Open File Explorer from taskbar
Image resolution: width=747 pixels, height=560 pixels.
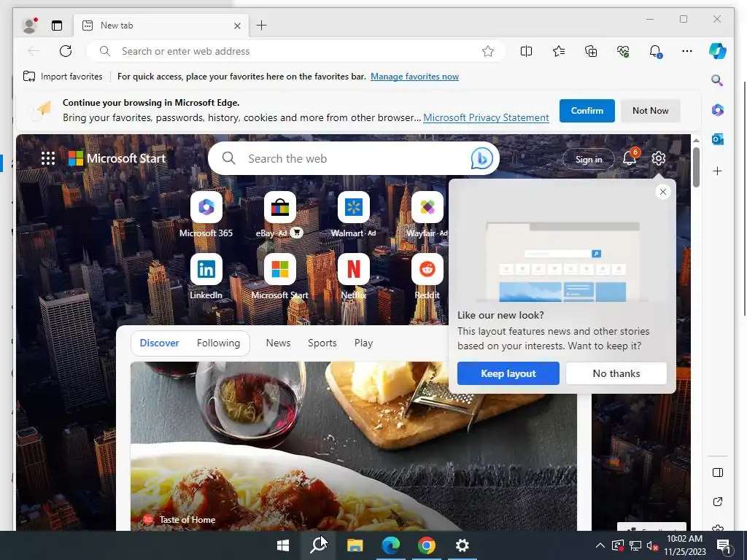click(x=355, y=545)
